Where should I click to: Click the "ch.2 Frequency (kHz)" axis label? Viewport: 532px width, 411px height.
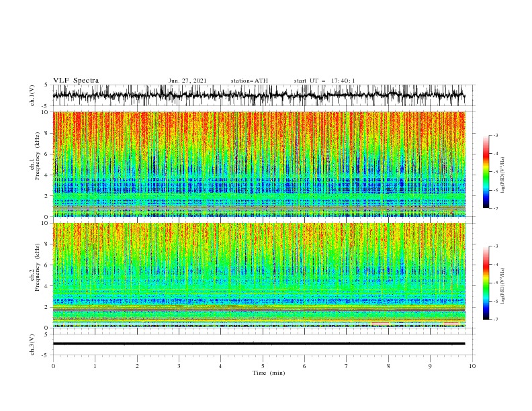35,267
